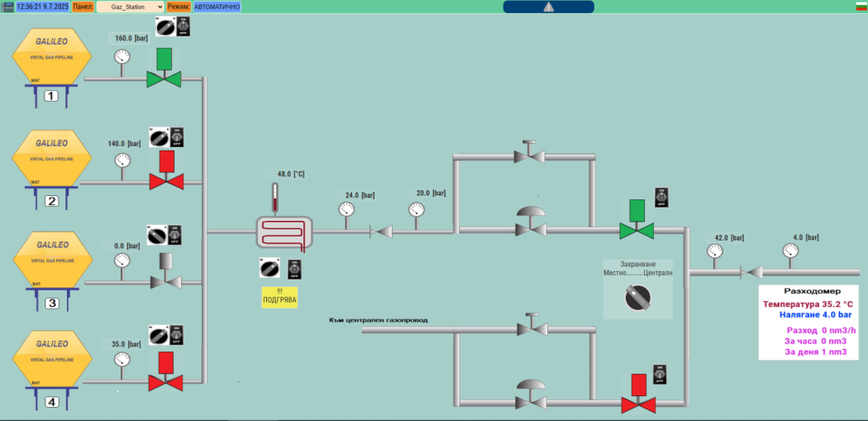Click the red valve on tank 4 line

tap(165, 371)
